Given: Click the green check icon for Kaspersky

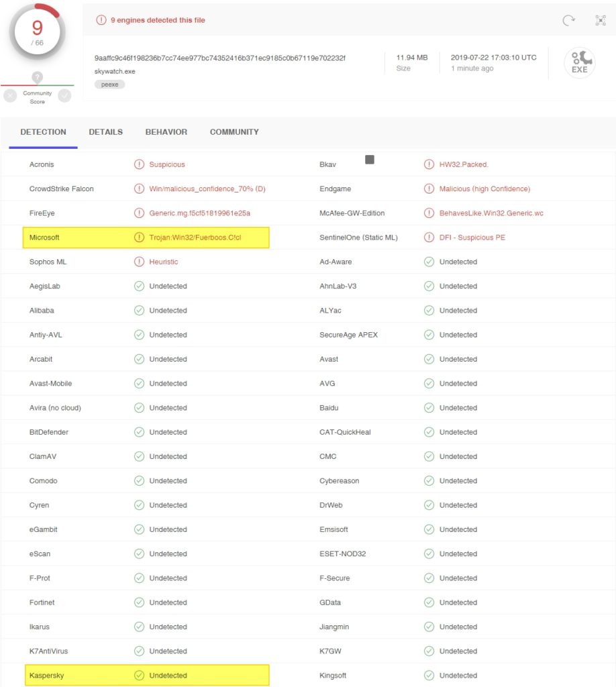Looking at the screenshot, I should pyautogui.click(x=139, y=675).
